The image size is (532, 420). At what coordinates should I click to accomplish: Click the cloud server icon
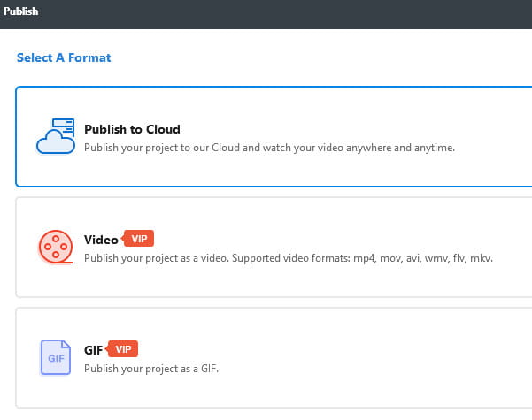(x=56, y=136)
